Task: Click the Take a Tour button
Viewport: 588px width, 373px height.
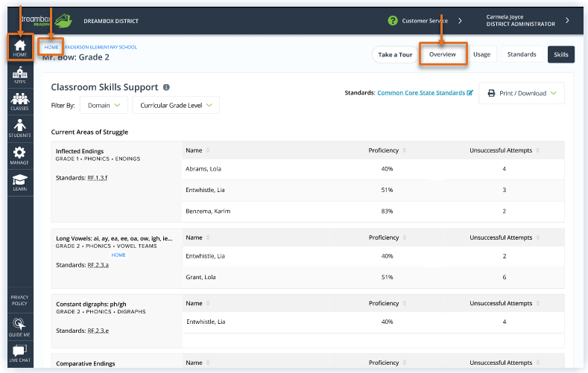Action: point(395,54)
